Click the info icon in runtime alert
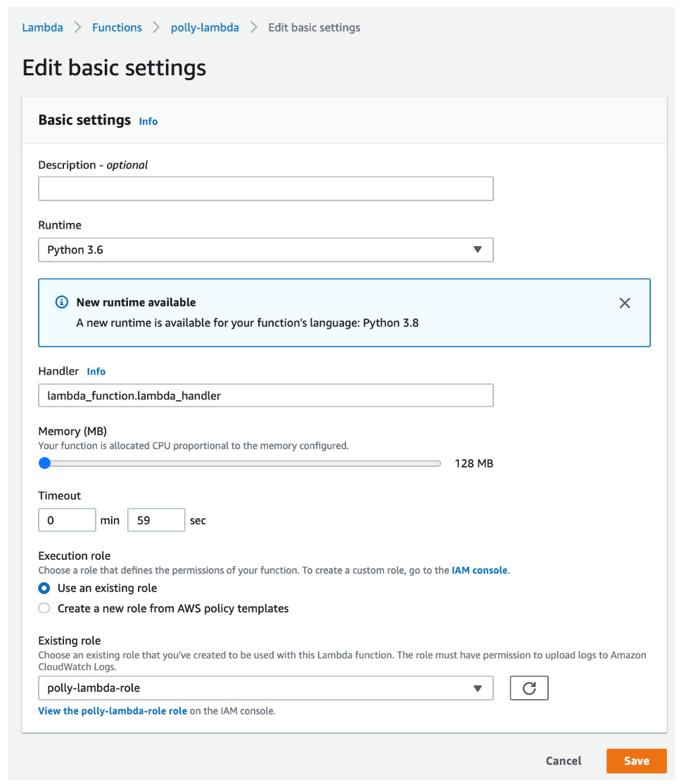Screen dimensions: 686x784 click(61, 302)
